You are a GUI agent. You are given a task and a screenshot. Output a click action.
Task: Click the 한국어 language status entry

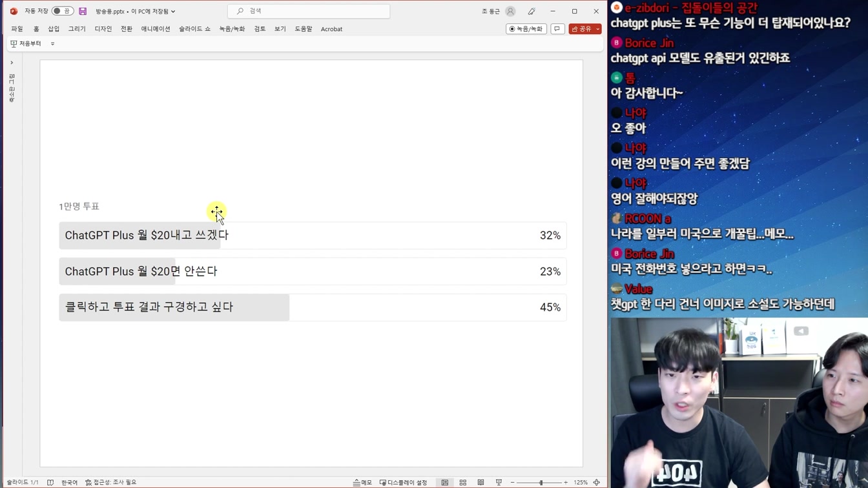tap(69, 482)
